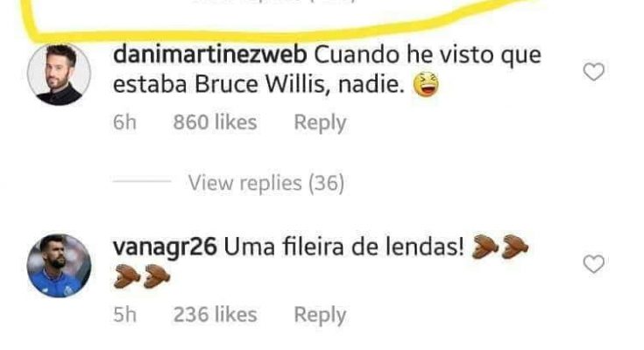
Task: Click the laughing emoji after 'nadie.'
Action: 426,84
